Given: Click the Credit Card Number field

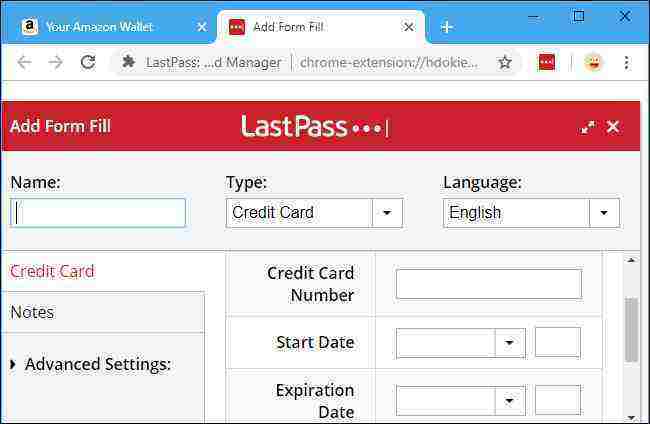Looking at the screenshot, I should tap(489, 284).
